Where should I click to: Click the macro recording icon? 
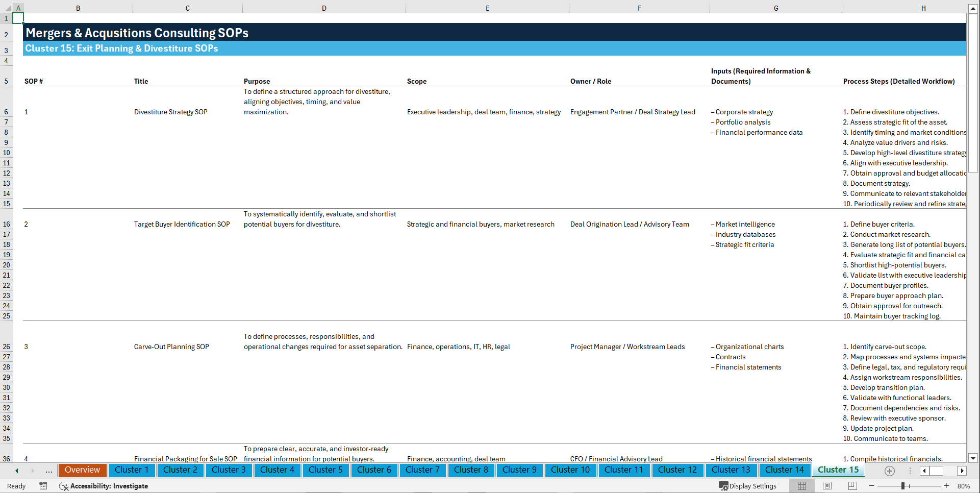(43, 486)
